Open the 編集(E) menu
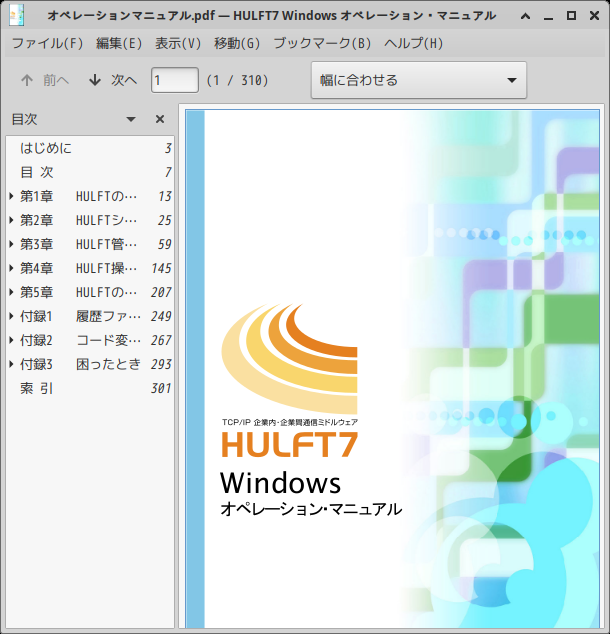Screen dimensions: 610x634 (x=119, y=43)
